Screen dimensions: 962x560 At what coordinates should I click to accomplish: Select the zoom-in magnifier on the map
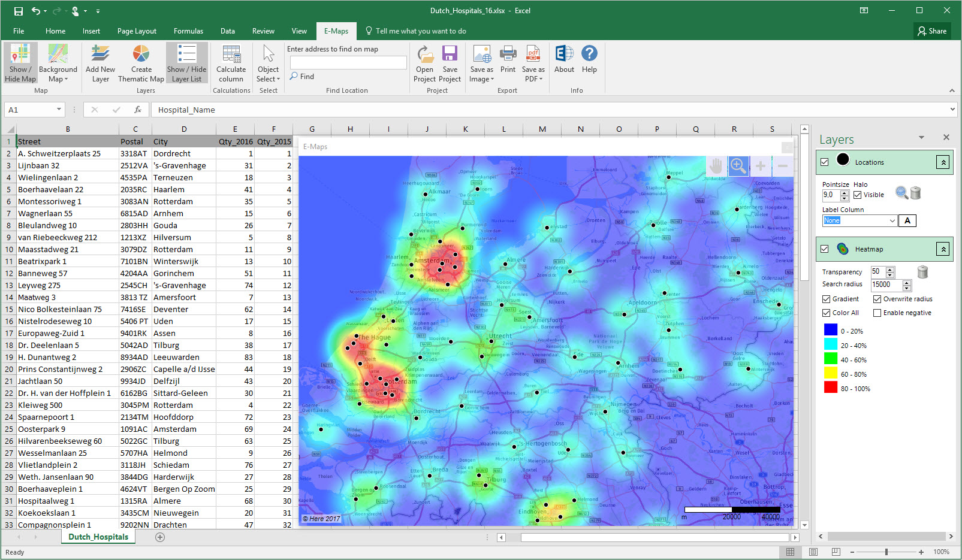[x=738, y=166]
